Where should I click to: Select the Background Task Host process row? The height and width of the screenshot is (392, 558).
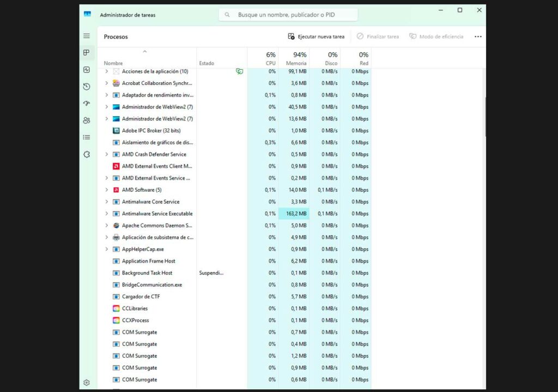pyautogui.click(x=147, y=273)
